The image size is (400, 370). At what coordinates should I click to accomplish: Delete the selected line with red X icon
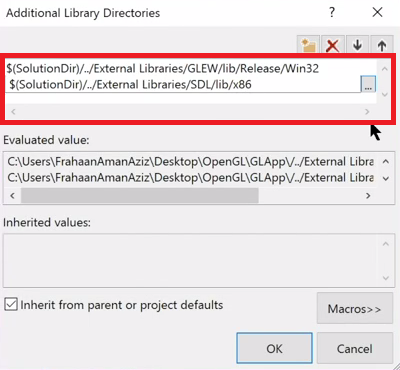pyautogui.click(x=332, y=45)
